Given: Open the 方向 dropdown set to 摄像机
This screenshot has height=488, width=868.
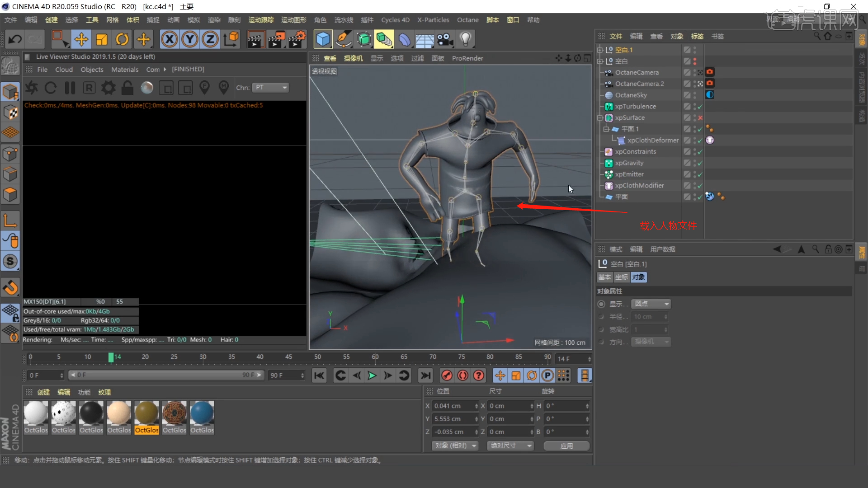Looking at the screenshot, I should (650, 342).
